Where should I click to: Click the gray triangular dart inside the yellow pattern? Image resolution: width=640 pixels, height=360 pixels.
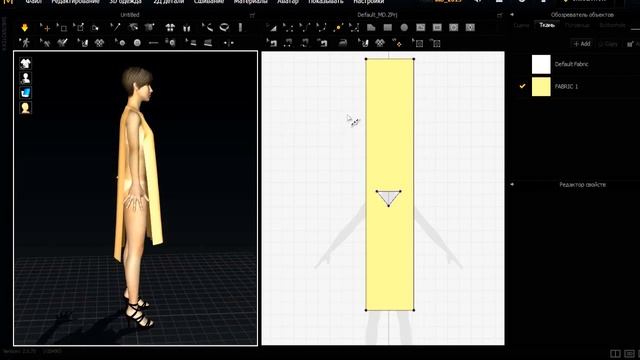[388, 196]
